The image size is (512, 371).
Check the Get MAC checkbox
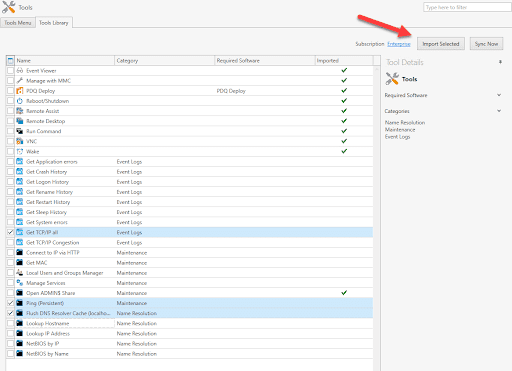click(10, 263)
